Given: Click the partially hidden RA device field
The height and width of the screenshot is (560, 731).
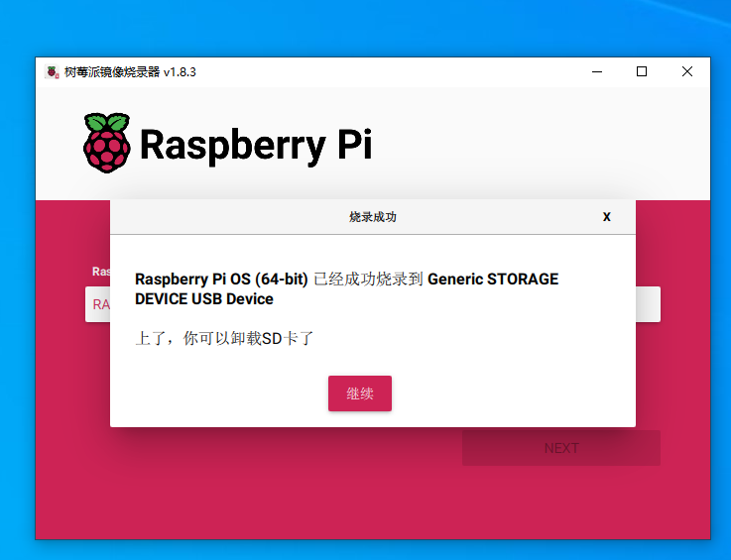Looking at the screenshot, I should [98, 304].
